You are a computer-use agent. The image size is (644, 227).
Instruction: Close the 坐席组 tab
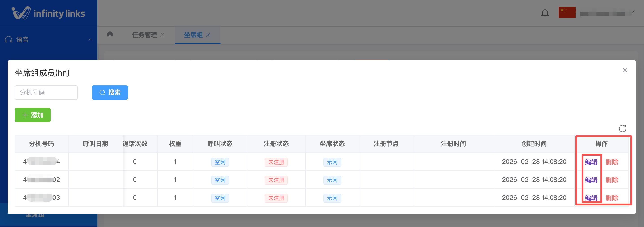pos(208,35)
